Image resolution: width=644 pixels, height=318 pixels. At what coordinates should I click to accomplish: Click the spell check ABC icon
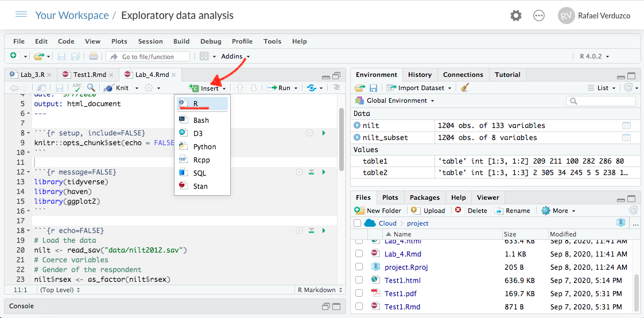pos(77,88)
